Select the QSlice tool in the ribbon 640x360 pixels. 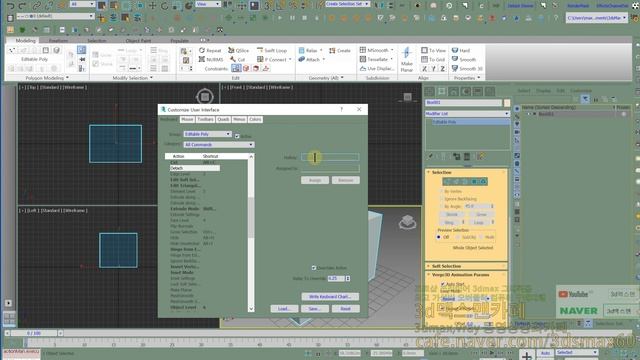click(238, 50)
